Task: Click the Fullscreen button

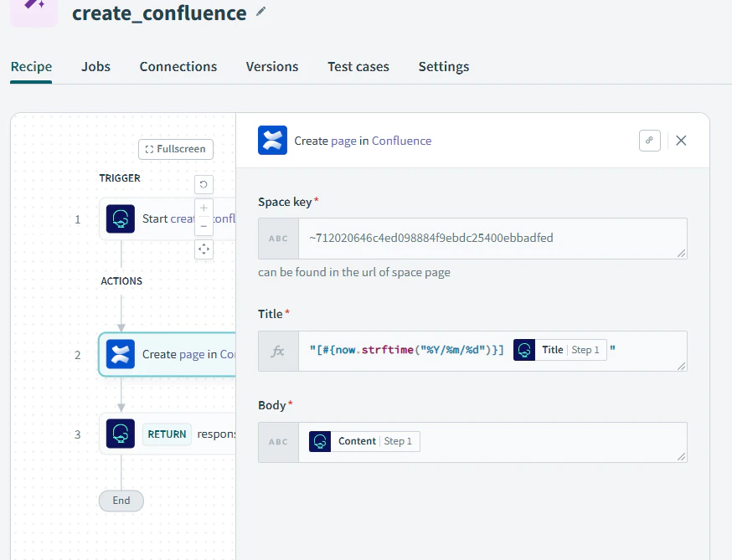Action: [x=176, y=149]
